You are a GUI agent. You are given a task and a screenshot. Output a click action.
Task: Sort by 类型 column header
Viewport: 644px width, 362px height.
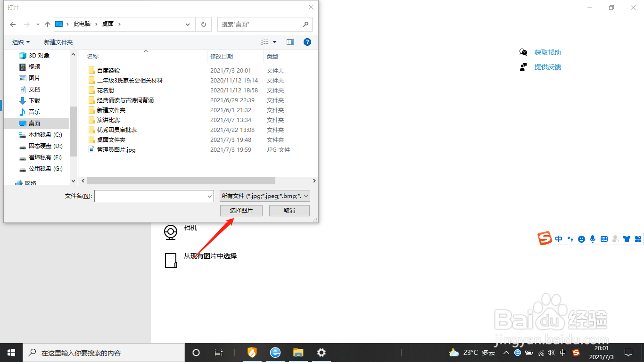pos(272,56)
